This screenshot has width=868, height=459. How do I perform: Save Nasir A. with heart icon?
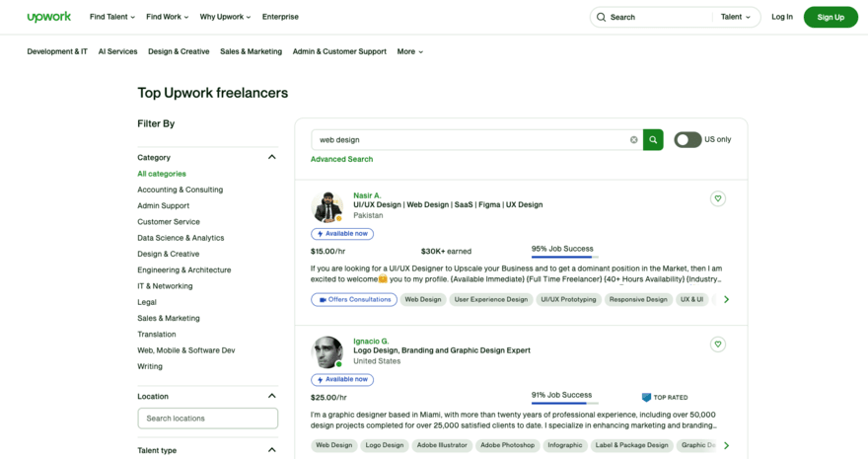tap(717, 198)
